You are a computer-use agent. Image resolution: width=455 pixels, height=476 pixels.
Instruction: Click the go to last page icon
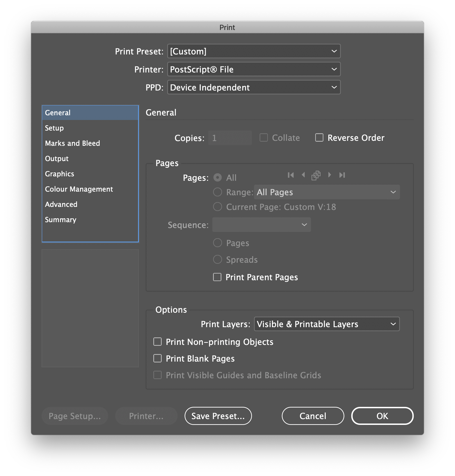coord(342,175)
